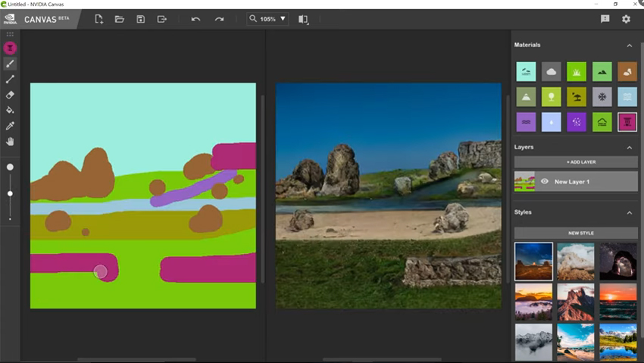This screenshot has width=644, height=363.
Task: Click the NEW STYLE button
Action: click(576, 233)
